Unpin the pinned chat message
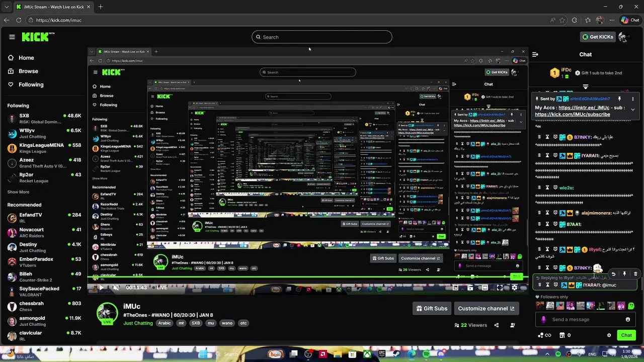644x362 pixels. coord(619,99)
